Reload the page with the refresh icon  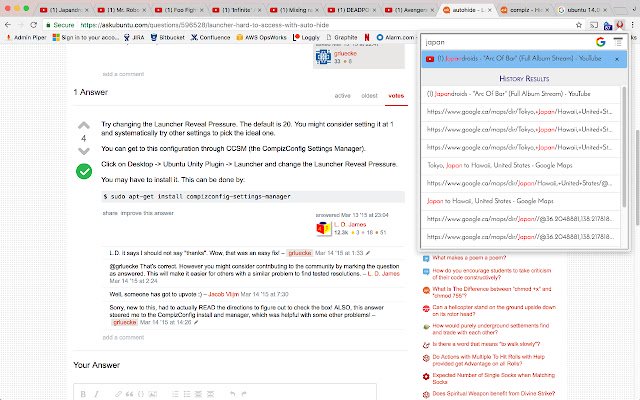point(34,25)
